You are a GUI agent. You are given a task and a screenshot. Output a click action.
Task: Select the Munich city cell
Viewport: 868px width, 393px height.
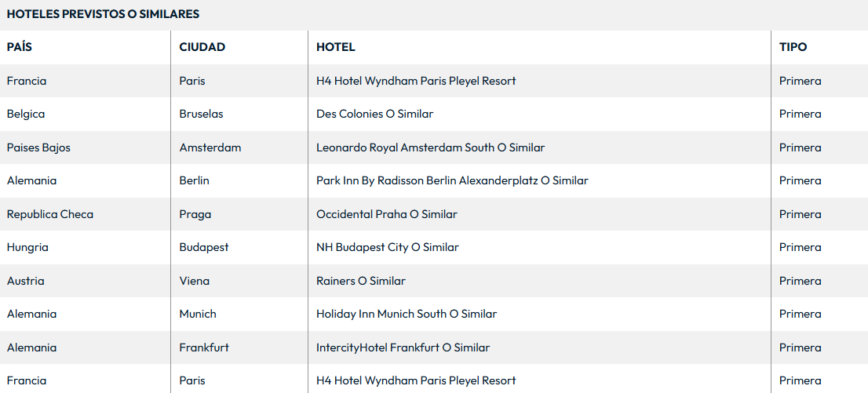tap(197, 314)
